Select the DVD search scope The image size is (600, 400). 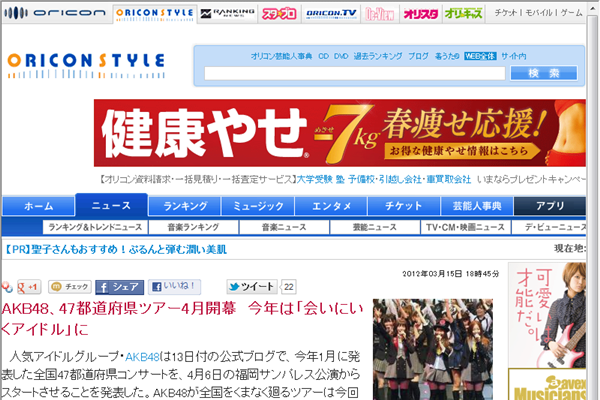click(x=341, y=56)
